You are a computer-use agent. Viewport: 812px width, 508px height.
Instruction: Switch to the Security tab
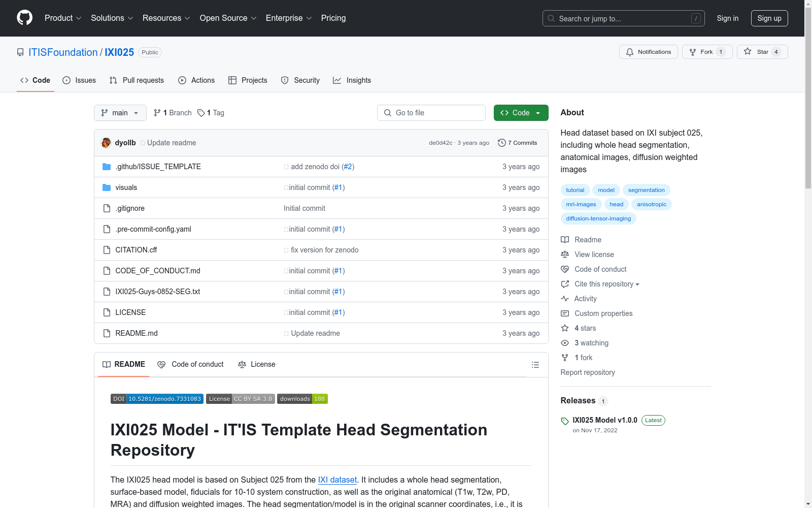300,80
